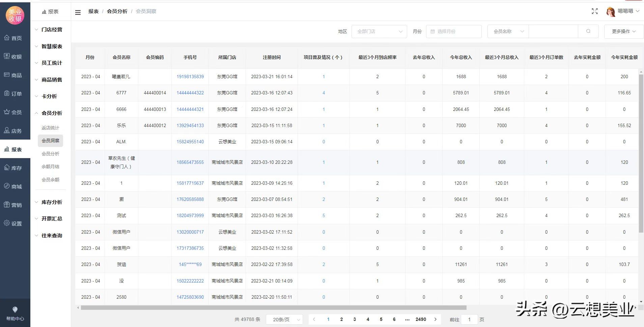Image resolution: width=644 pixels, height=327 pixels.
Task: Open the 全部门店 store filter dropdown
Action: pos(379,31)
